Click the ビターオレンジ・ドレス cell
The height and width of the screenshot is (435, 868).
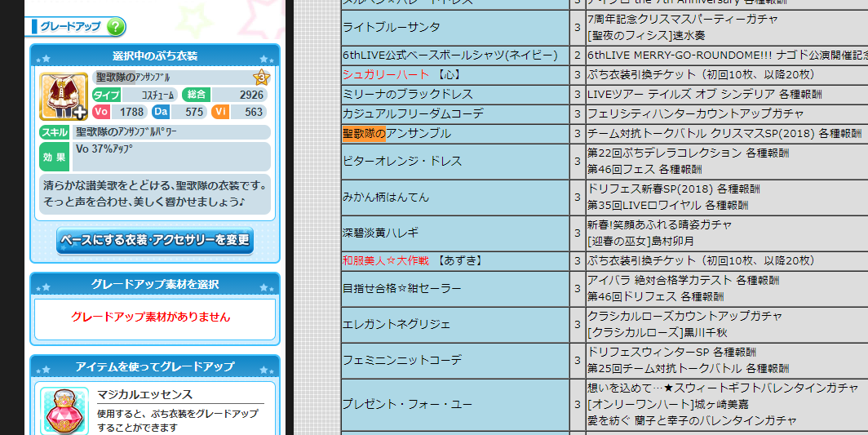pyautogui.click(x=455, y=162)
